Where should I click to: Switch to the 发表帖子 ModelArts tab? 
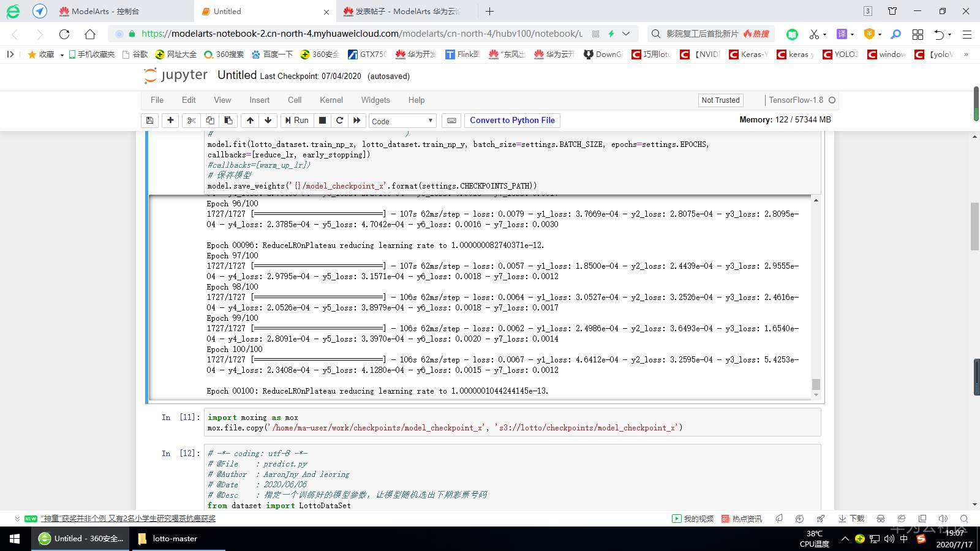(407, 11)
